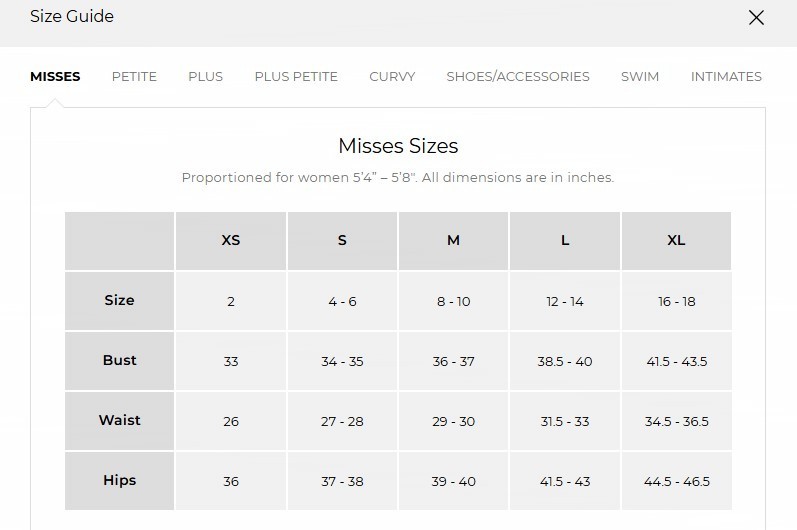797x530 pixels.
Task: Open the Intimates tab
Action: pyautogui.click(x=726, y=77)
